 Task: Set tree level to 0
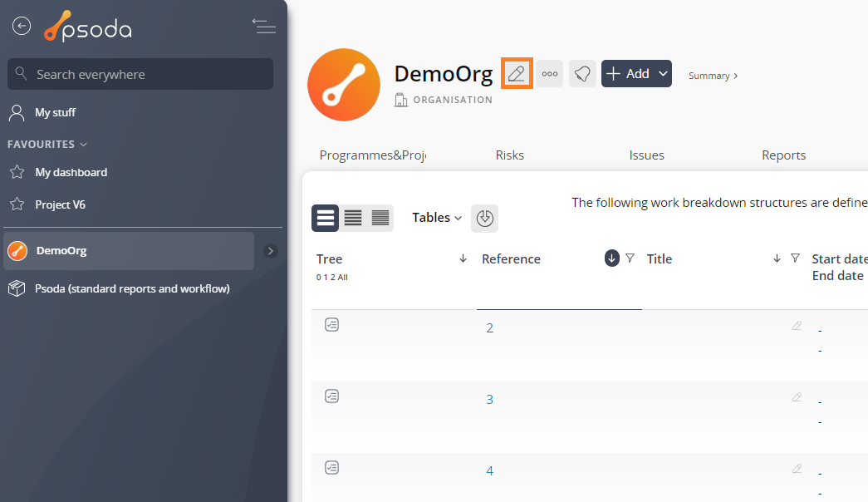[x=318, y=278]
